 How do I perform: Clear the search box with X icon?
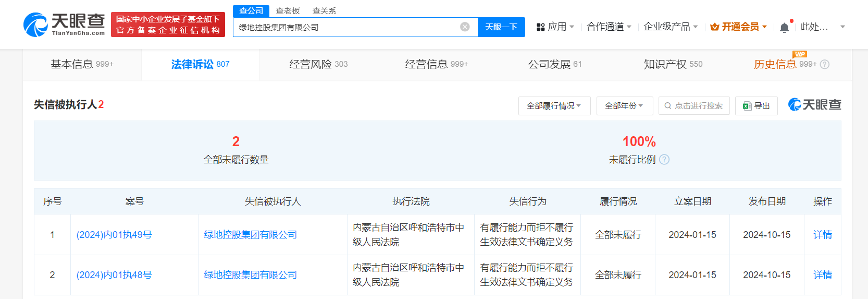pyautogui.click(x=465, y=27)
